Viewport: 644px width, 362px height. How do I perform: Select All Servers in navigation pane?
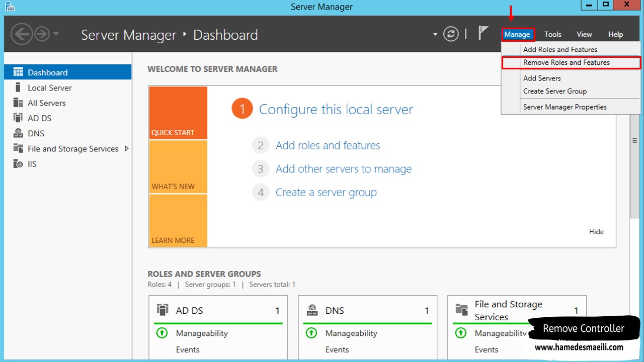pos(67,103)
